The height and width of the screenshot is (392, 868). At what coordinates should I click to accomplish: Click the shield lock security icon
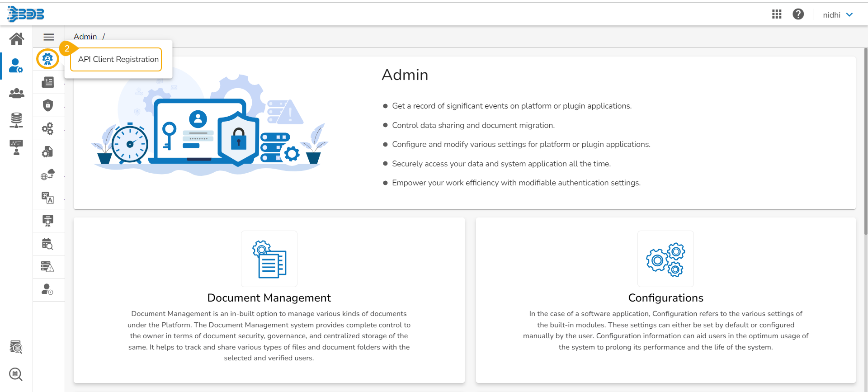(x=47, y=105)
